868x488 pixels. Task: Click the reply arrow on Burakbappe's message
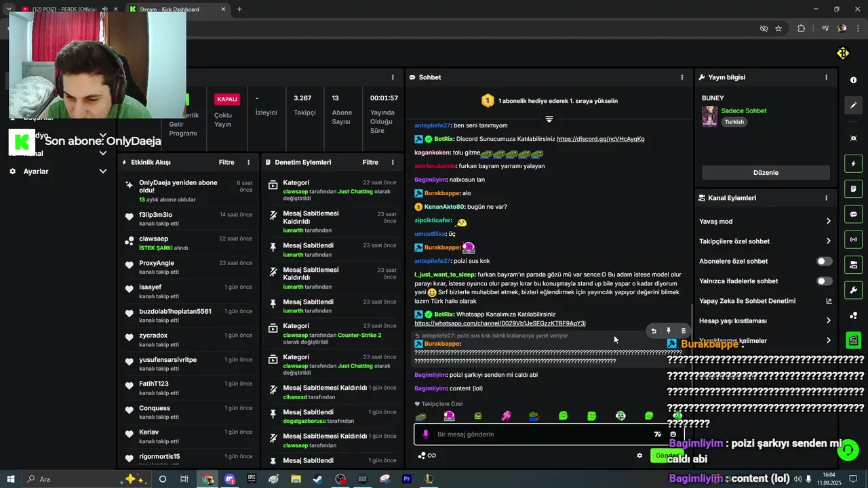654,331
